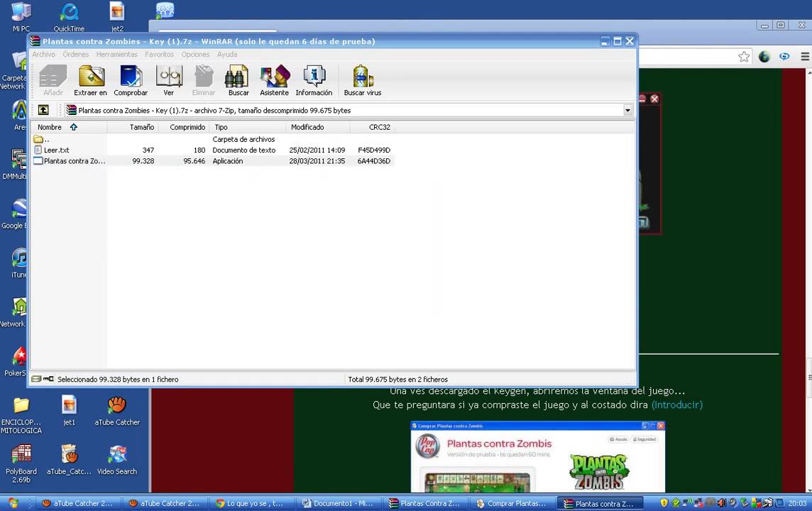Open the Herramientas menu
Image resolution: width=812 pixels, height=511 pixels.
pyautogui.click(x=117, y=55)
